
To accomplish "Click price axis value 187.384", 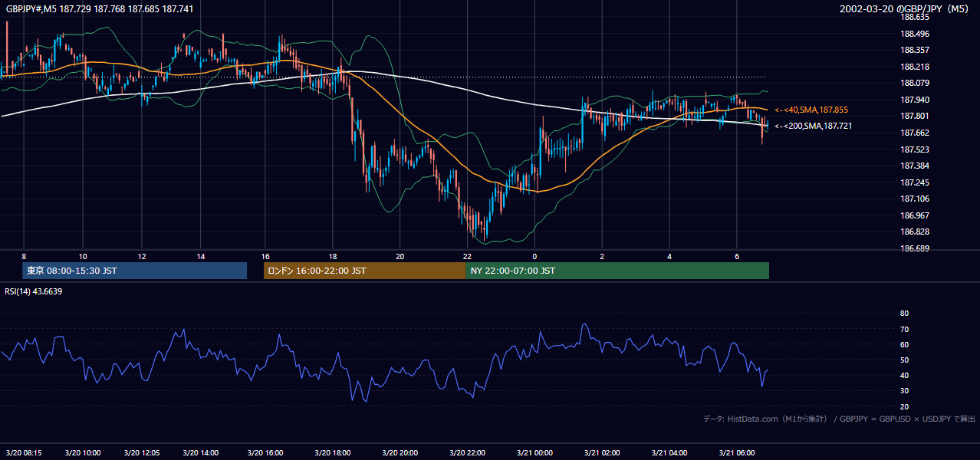I will 914,166.
